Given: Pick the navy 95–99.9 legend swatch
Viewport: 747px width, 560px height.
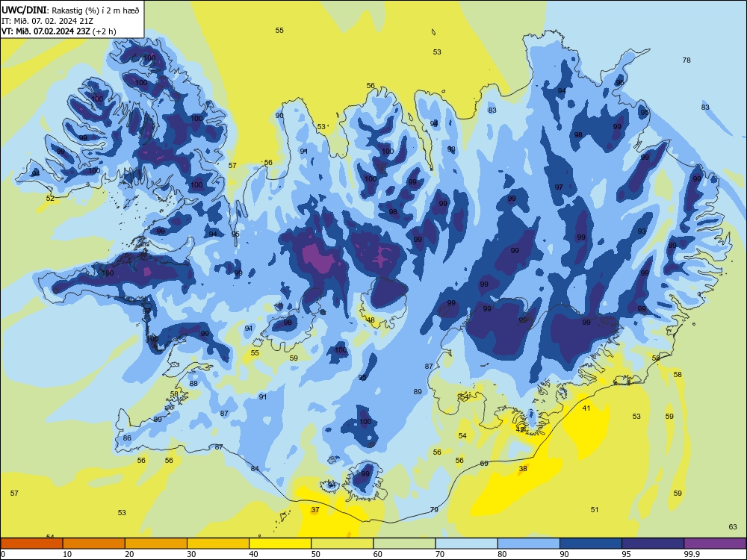Looking at the screenshot, I should (x=653, y=544).
